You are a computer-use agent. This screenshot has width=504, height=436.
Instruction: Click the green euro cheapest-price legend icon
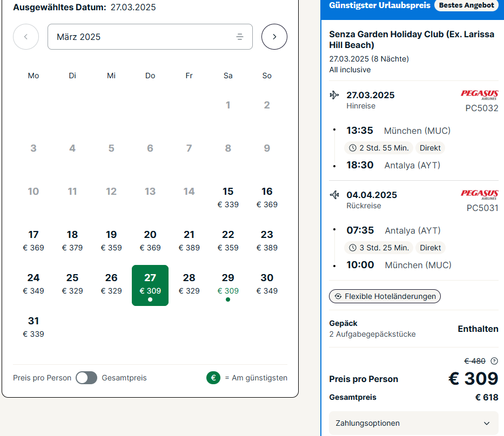click(x=213, y=378)
